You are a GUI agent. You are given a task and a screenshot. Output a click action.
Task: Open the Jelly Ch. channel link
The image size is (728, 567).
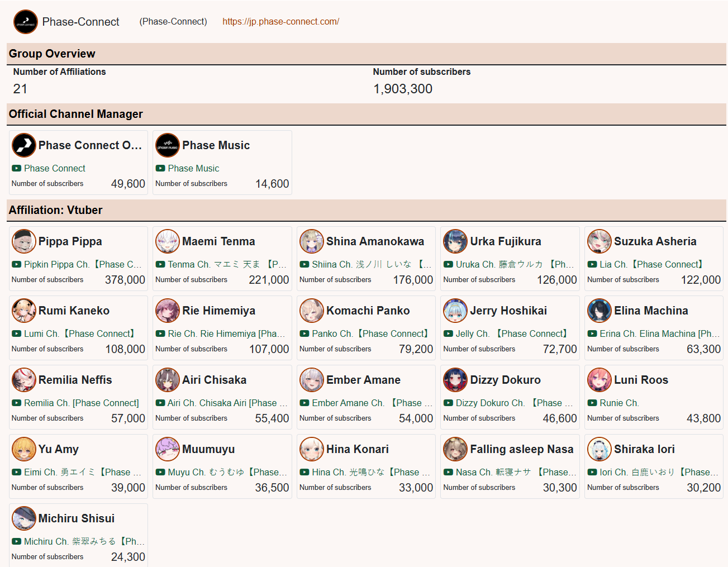(513, 333)
